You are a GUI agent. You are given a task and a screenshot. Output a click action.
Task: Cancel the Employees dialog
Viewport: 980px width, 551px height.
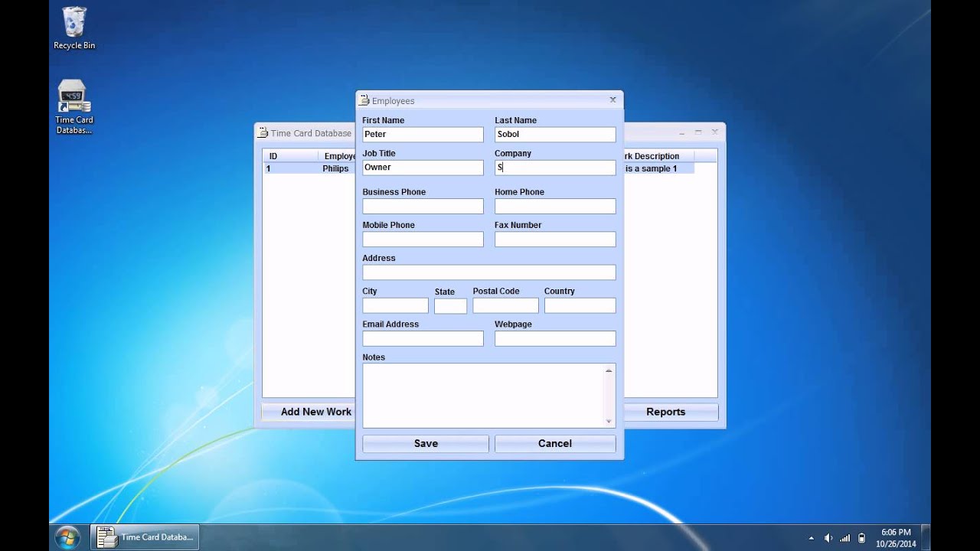(x=555, y=443)
